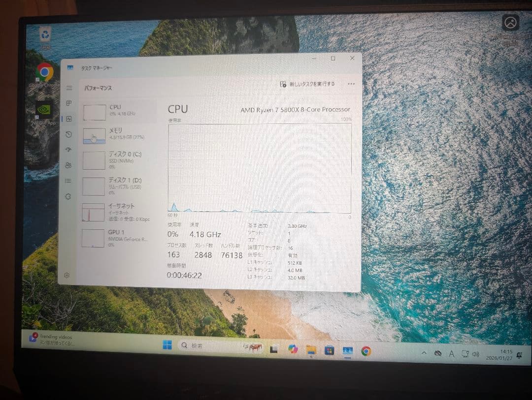This screenshot has width=532, height=400.
Task: Open the Processes view in Task Manager
Action: pos(68,103)
